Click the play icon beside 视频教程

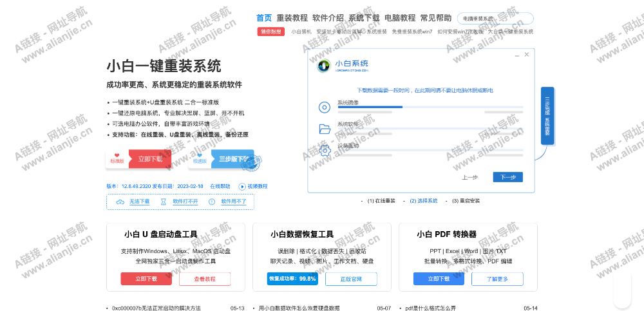click(x=242, y=186)
